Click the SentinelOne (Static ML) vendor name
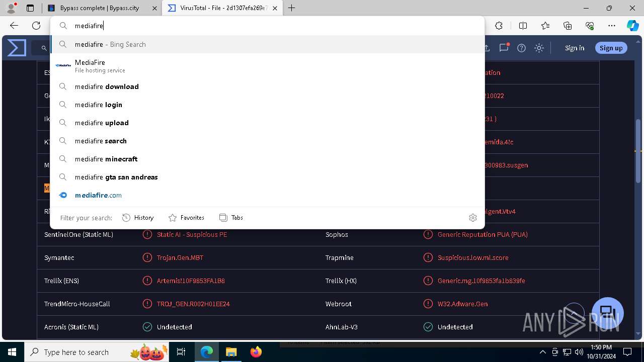Screen dimensions: 644x362 click(x=78, y=234)
